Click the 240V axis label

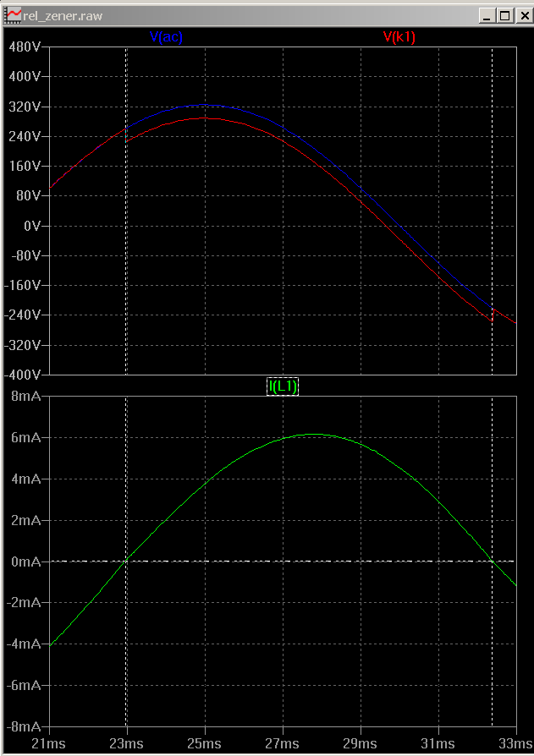pyautogui.click(x=25, y=136)
